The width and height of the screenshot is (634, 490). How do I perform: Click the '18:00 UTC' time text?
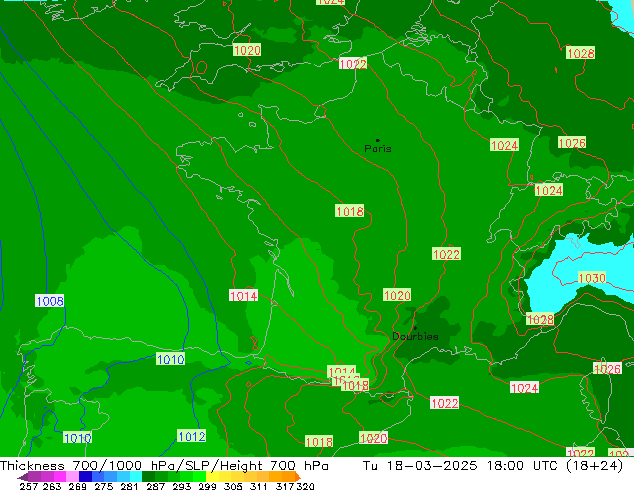click(521, 466)
